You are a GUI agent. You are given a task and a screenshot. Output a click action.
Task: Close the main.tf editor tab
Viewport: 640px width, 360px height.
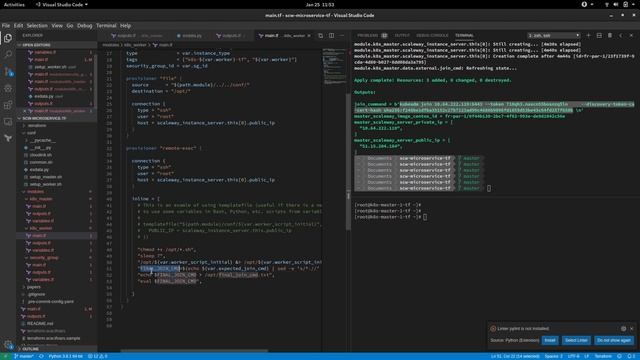point(309,36)
